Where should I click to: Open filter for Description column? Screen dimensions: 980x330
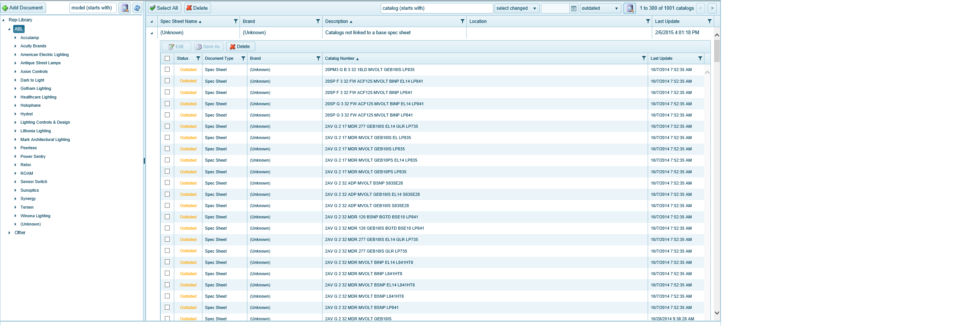462,21
